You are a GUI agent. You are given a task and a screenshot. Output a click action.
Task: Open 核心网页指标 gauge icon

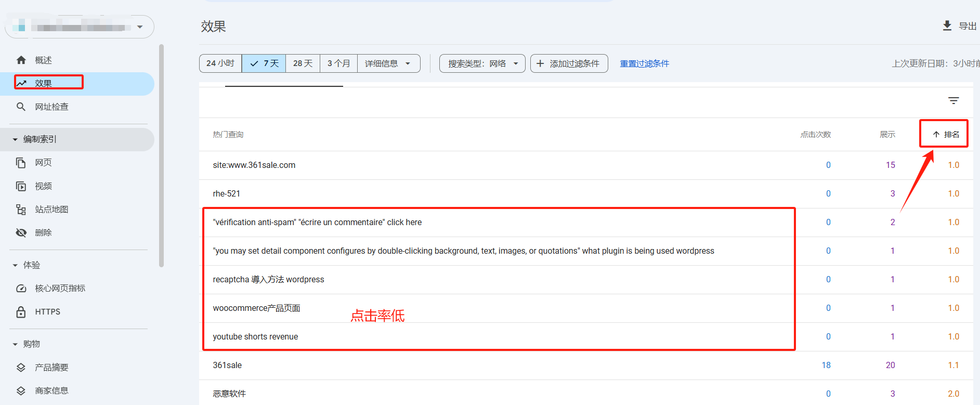click(21, 289)
